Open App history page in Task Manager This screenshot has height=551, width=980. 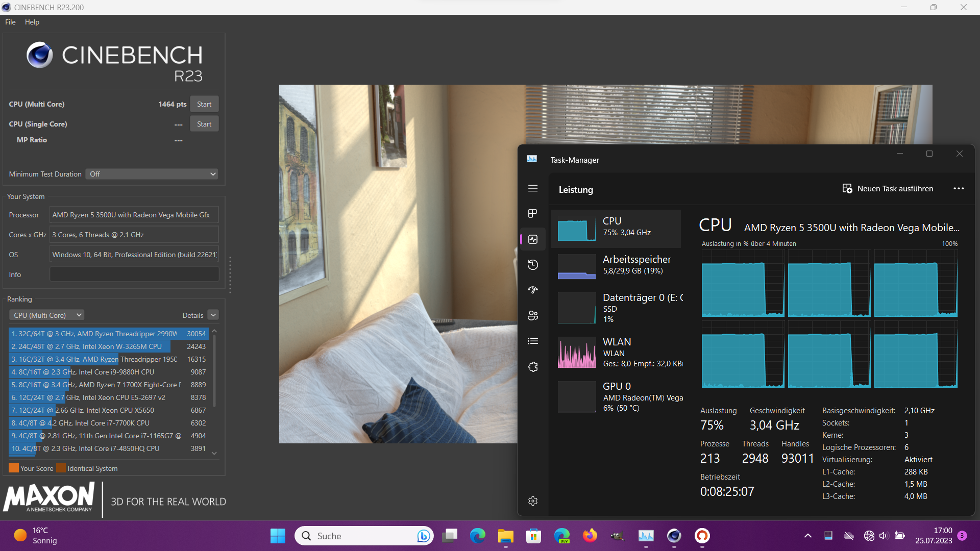click(533, 265)
